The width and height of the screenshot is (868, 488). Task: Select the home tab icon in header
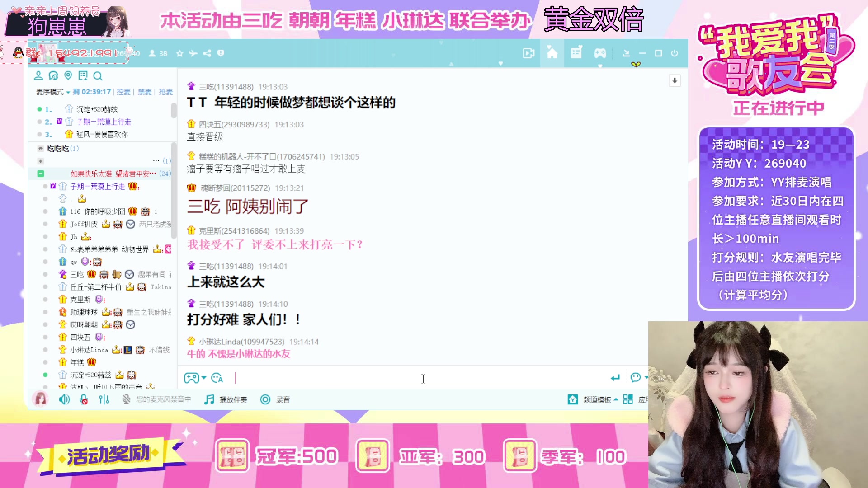tap(552, 53)
